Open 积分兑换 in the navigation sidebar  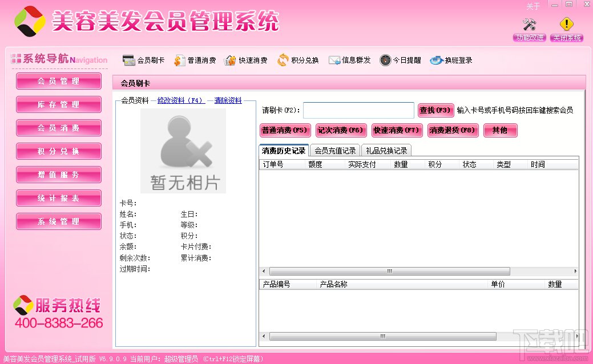(x=59, y=152)
